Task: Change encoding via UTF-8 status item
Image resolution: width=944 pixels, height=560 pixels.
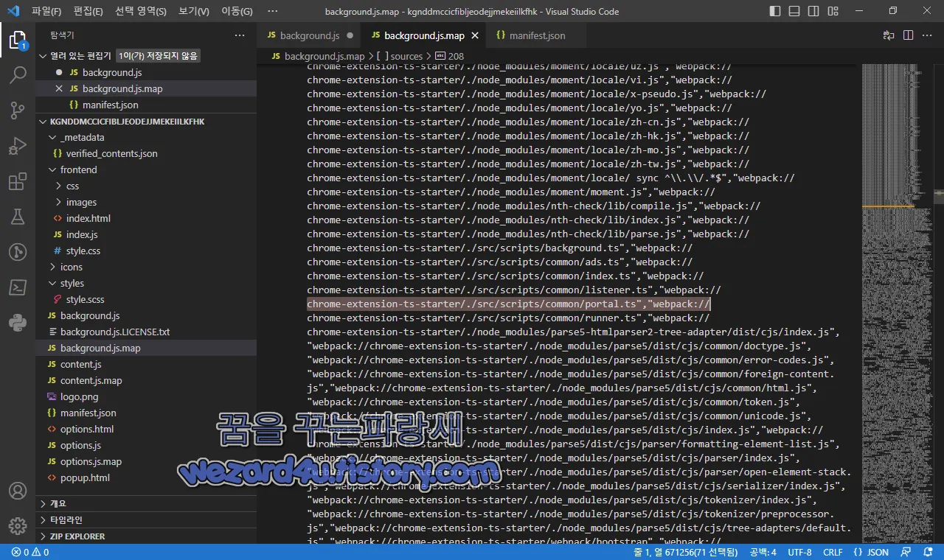Action: point(799,552)
